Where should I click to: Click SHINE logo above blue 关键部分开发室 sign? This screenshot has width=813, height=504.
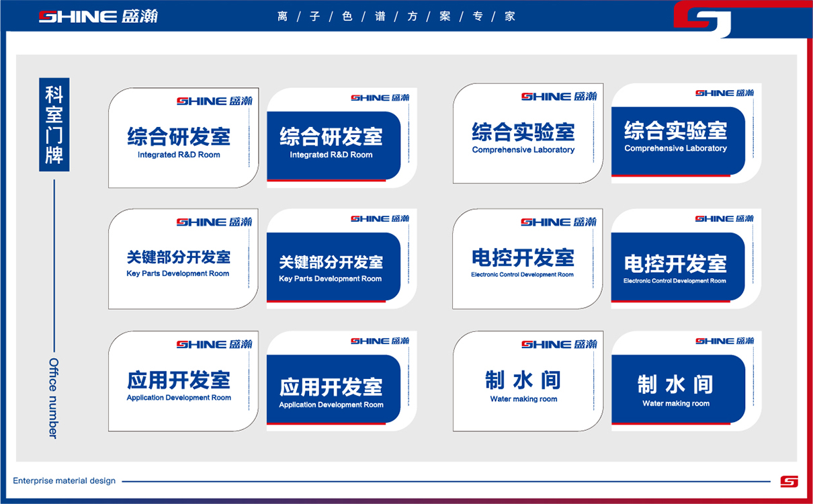click(x=380, y=218)
